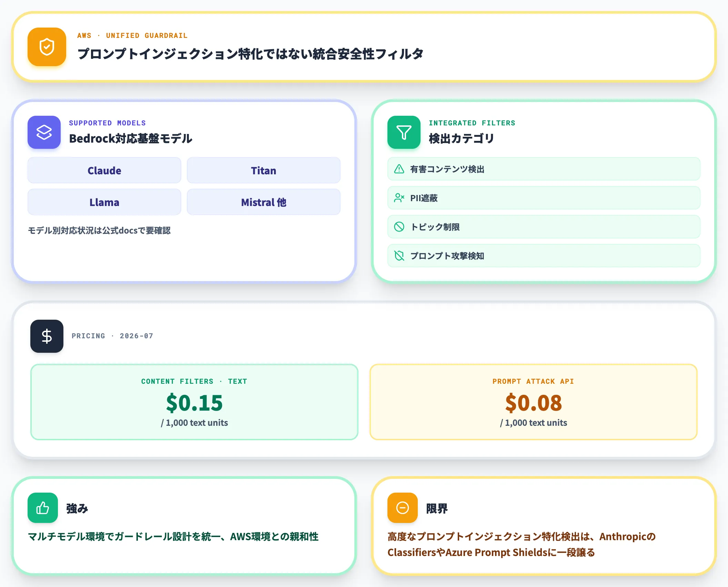Click the CONTENT FILTERS · TEXT label
The width and height of the screenshot is (728, 587).
click(194, 381)
